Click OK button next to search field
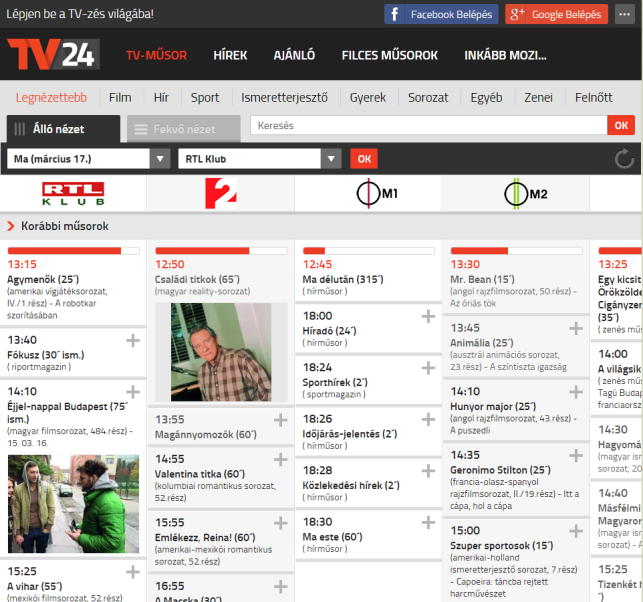This screenshot has width=643, height=602. coord(621,125)
